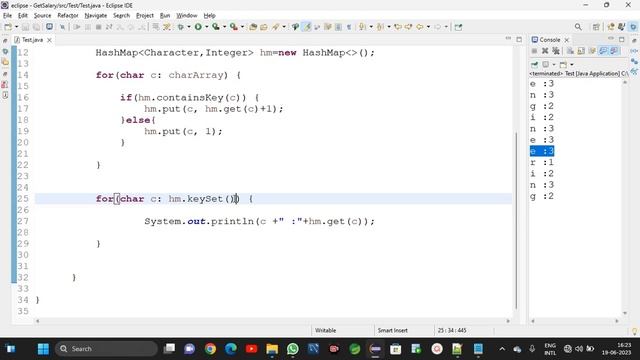
Task: Click the magnifier Quick Access search icon
Action: click(578, 27)
